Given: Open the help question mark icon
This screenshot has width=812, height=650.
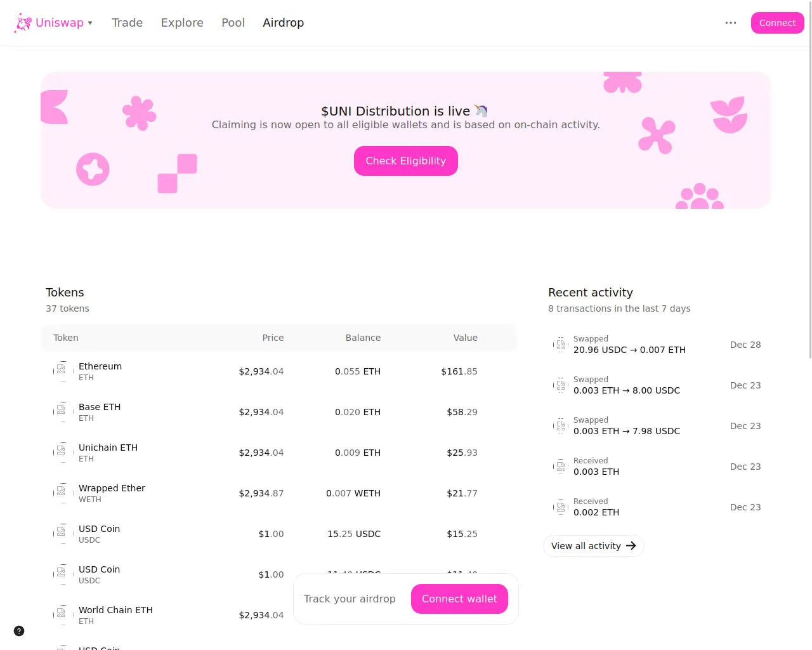Looking at the screenshot, I should point(19,631).
